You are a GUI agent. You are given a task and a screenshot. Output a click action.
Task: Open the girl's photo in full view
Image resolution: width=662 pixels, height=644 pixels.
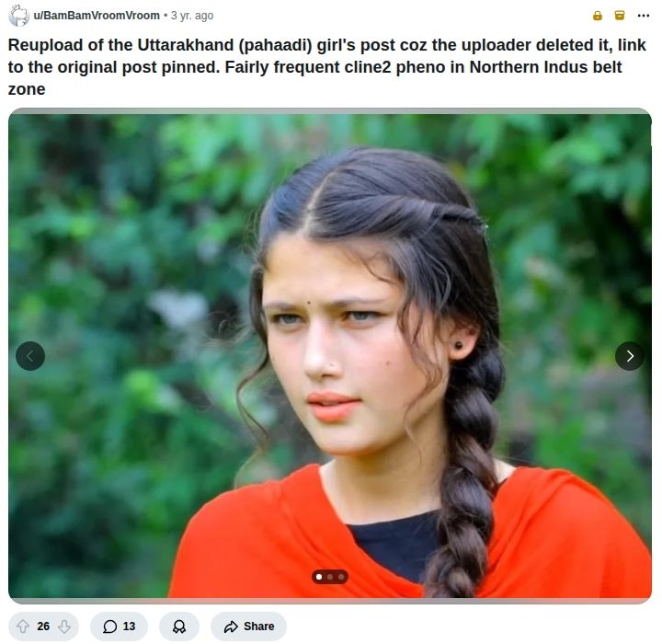(x=330, y=356)
